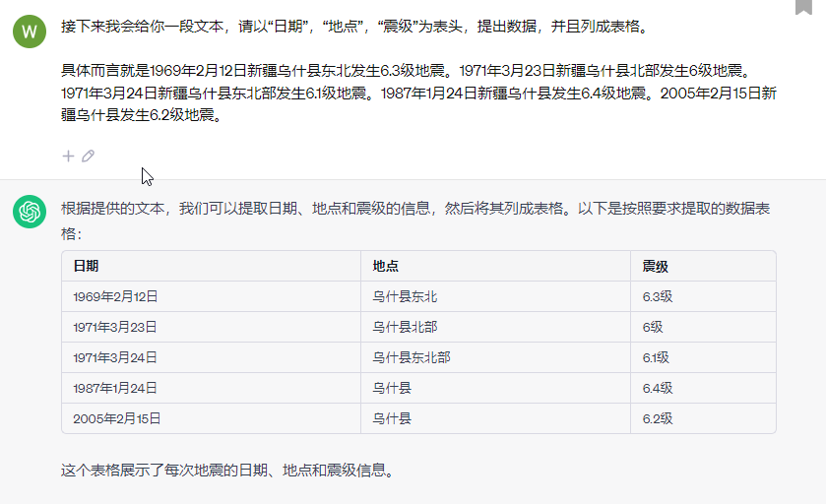Click the 地点 column header
826x504 pixels.
click(x=385, y=267)
